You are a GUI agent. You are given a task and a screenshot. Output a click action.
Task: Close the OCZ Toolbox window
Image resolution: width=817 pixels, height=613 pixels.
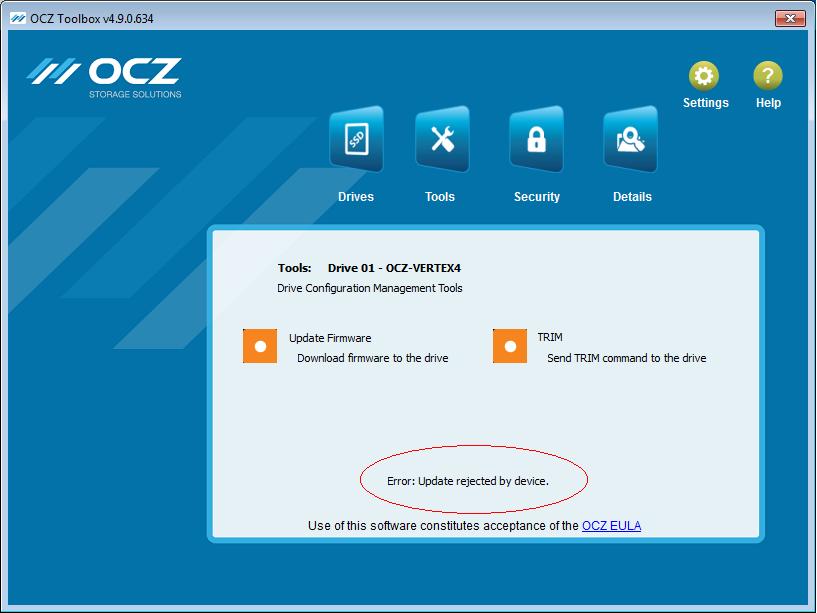[x=790, y=18]
